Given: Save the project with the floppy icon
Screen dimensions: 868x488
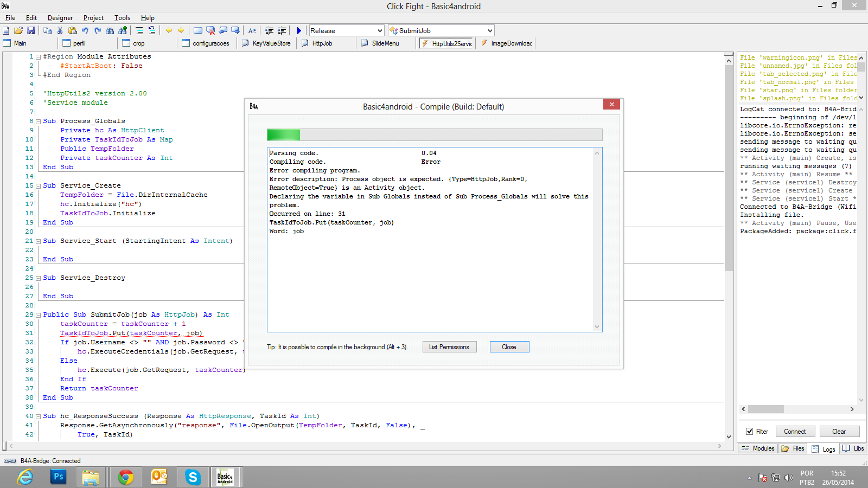Looking at the screenshot, I should point(31,31).
